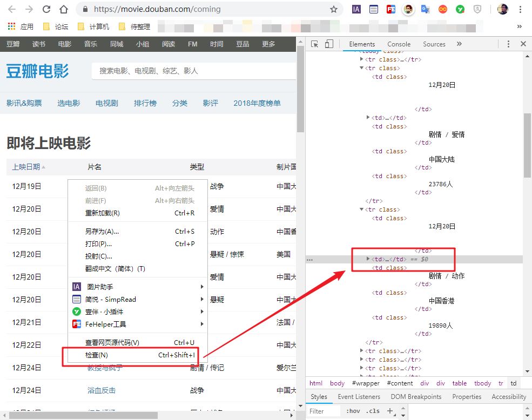532x420 pixels.
Task: Open the 排行榜 navigation link
Action: click(145, 103)
